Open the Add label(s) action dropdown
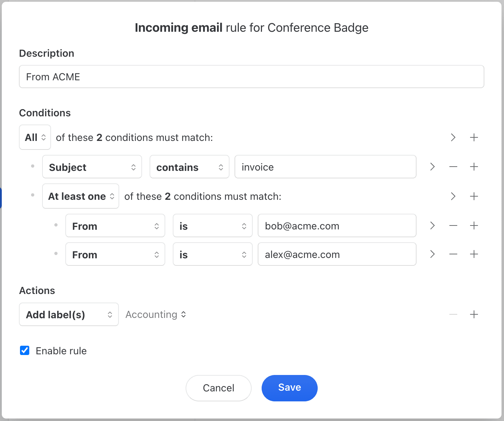The width and height of the screenshot is (504, 421). [x=69, y=314]
